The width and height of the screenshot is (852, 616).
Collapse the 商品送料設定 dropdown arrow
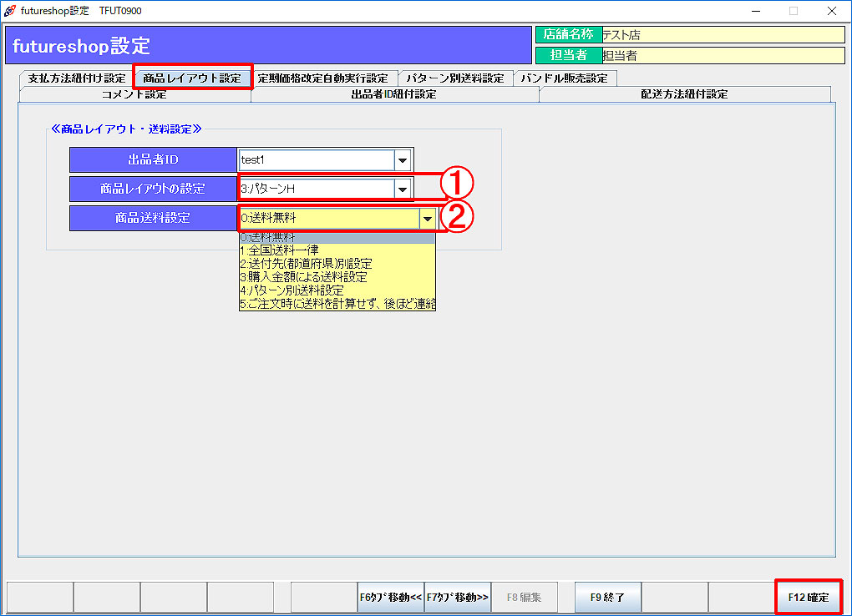(428, 219)
